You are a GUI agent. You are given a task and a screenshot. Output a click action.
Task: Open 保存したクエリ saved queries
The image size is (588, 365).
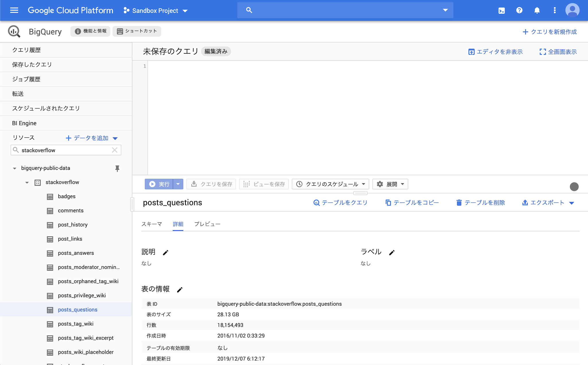[x=66, y=65]
